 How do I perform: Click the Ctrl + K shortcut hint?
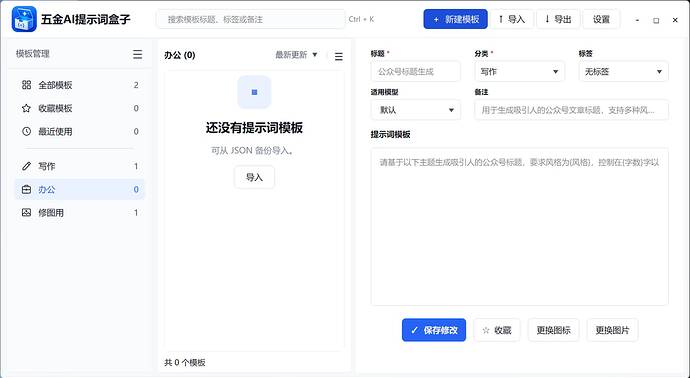[361, 19]
